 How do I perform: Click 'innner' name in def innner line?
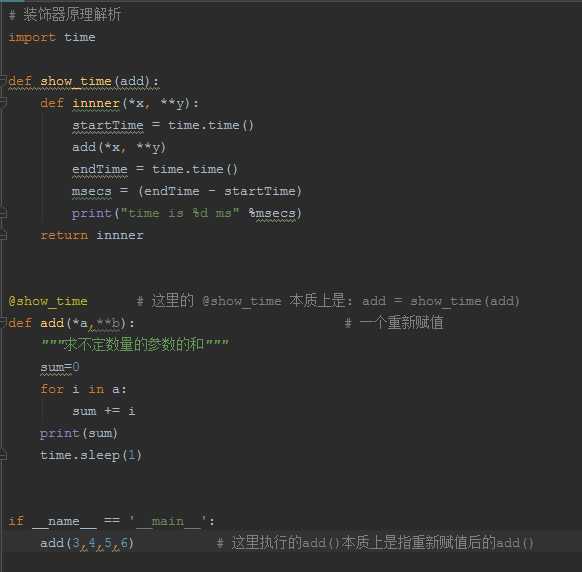96,103
